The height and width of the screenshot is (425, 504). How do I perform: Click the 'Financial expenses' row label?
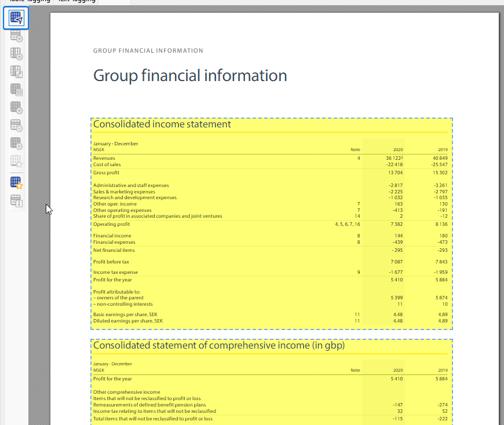click(x=114, y=242)
